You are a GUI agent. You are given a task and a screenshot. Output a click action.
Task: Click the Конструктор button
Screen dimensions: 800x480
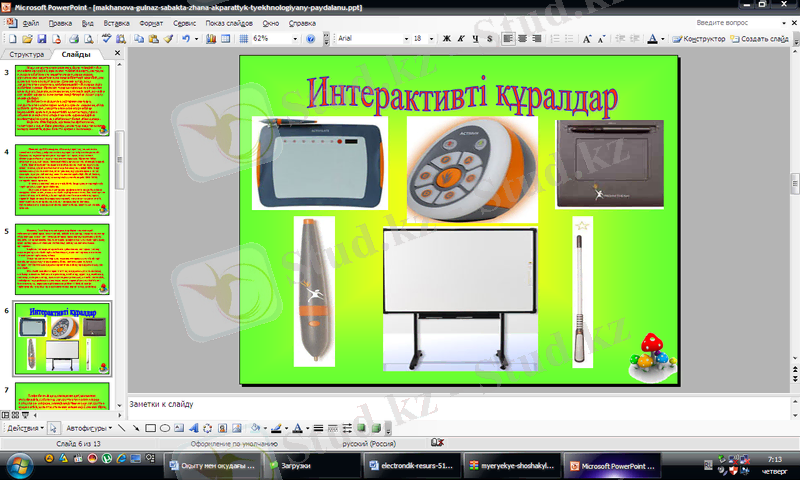[699, 38]
